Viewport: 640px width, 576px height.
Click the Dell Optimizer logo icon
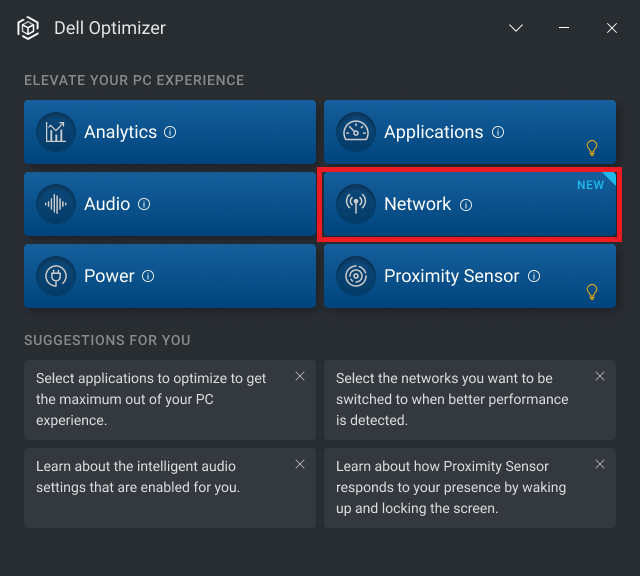(x=29, y=28)
